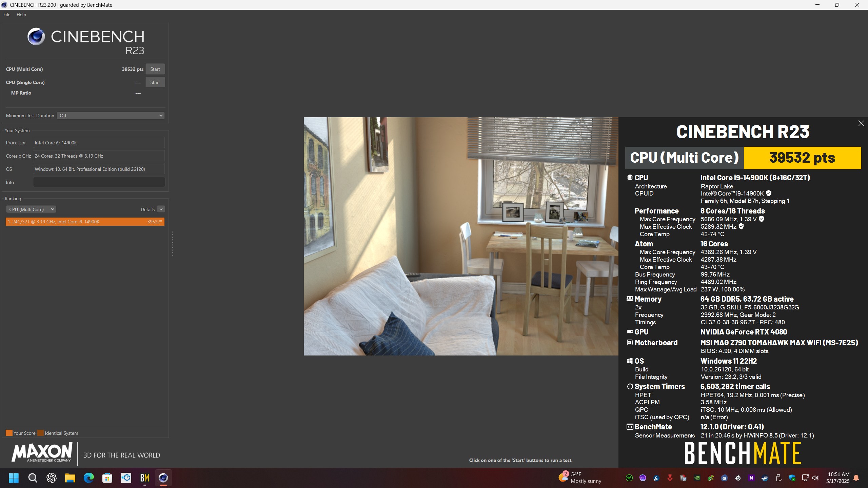Viewport: 868px width, 488px height.
Task: Open the Windows Start menu
Action: (x=14, y=478)
